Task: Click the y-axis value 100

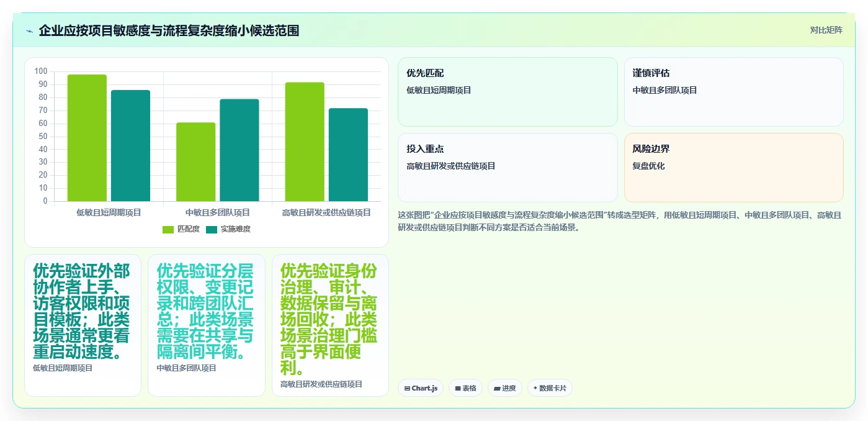Action: 41,71
